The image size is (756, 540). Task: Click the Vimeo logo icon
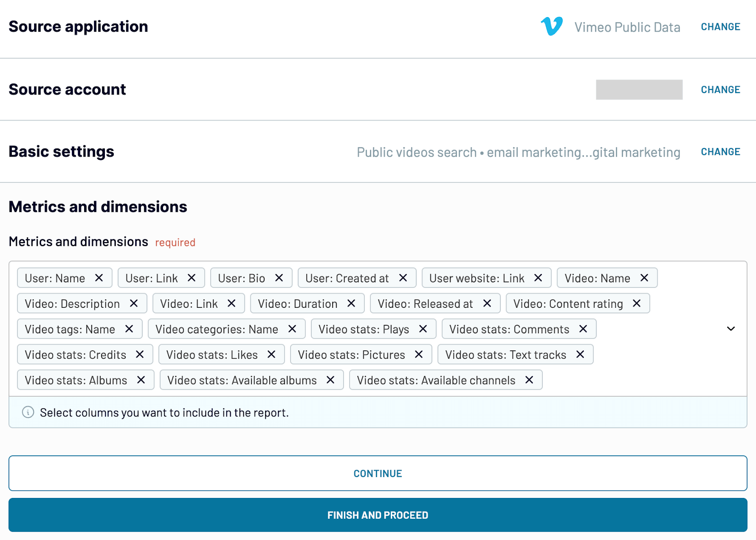(552, 26)
